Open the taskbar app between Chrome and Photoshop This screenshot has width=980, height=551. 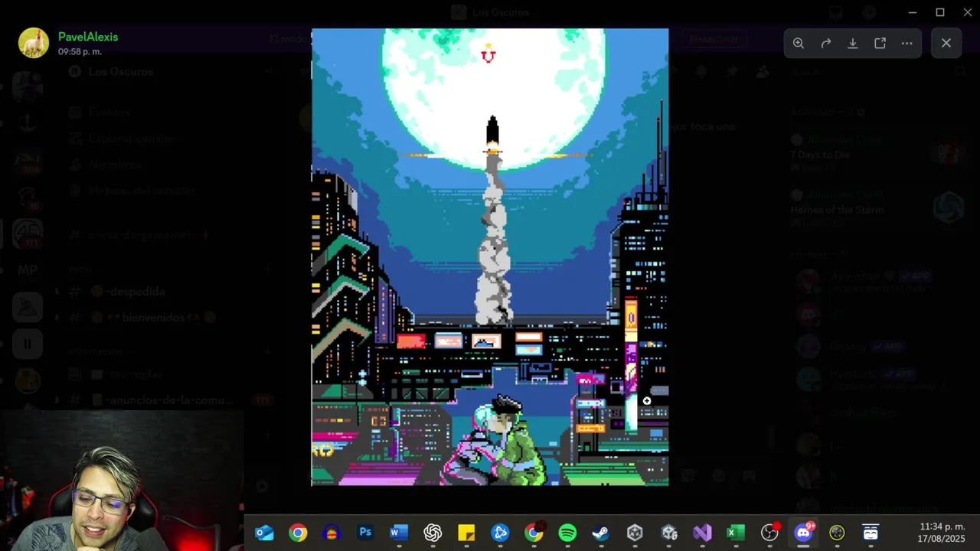pyautogui.click(x=332, y=533)
